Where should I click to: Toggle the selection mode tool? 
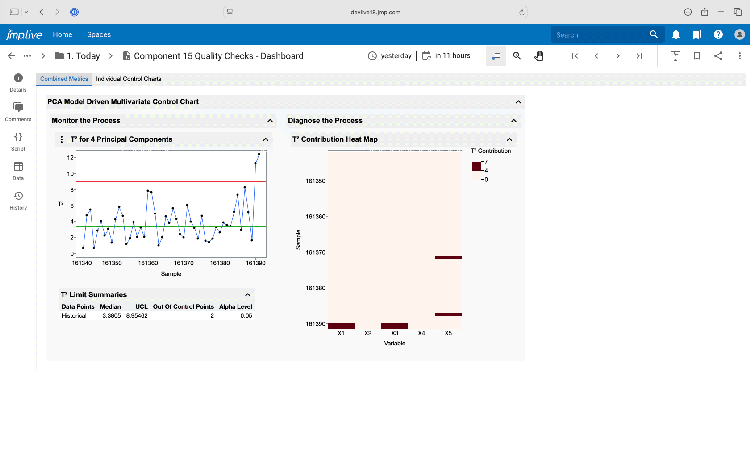496,56
